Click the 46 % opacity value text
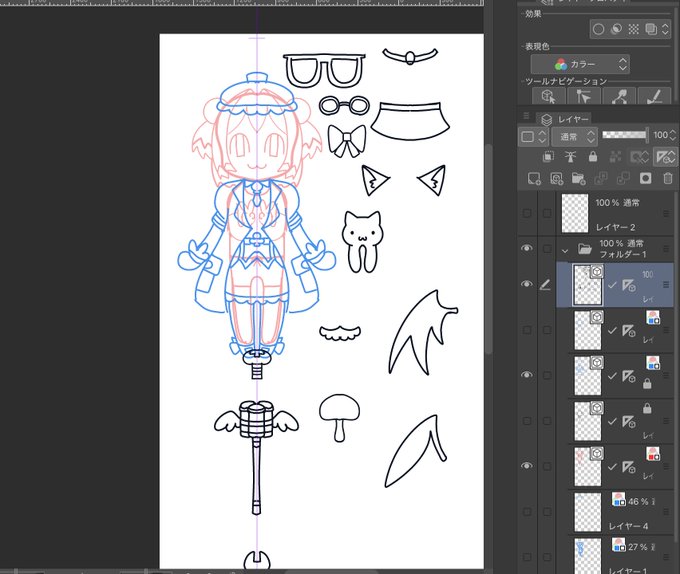The height and width of the screenshot is (574, 680). pos(638,502)
